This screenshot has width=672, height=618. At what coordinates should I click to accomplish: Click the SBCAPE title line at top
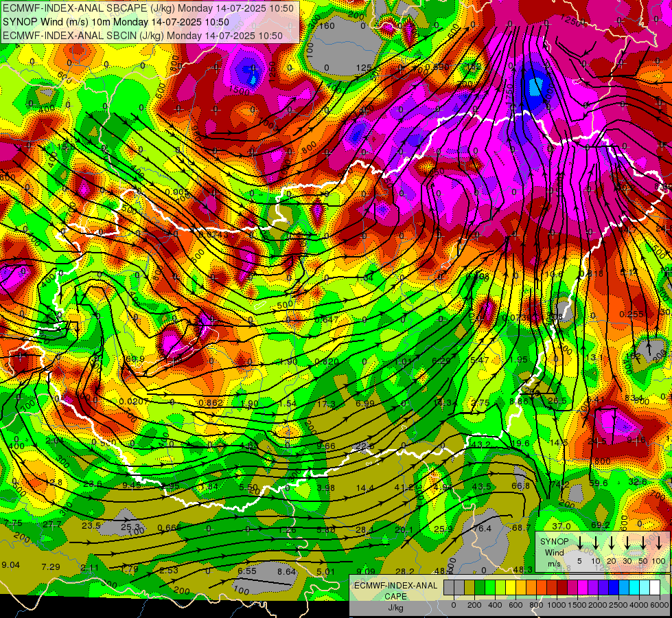click(x=149, y=8)
